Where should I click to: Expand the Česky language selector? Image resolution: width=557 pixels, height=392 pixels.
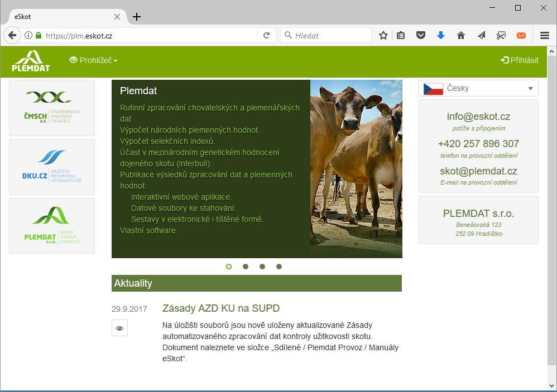click(x=478, y=88)
